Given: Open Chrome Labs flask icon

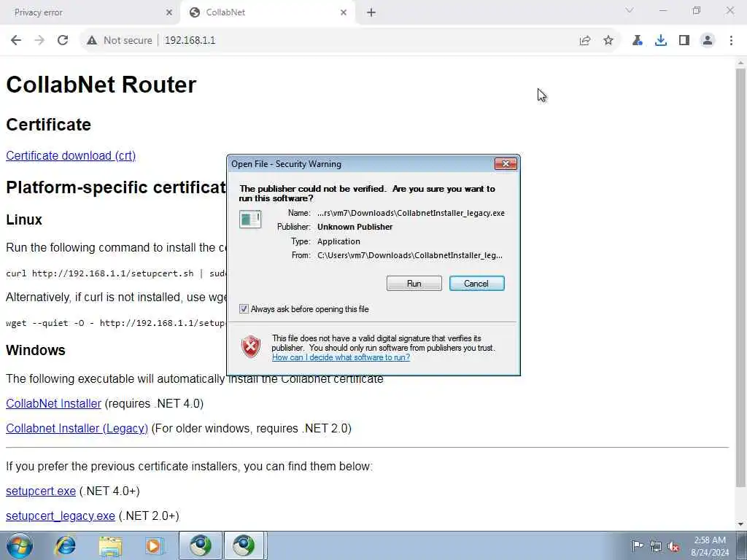Looking at the screenshot, I should pyautogui.click(x=638, y=41).
